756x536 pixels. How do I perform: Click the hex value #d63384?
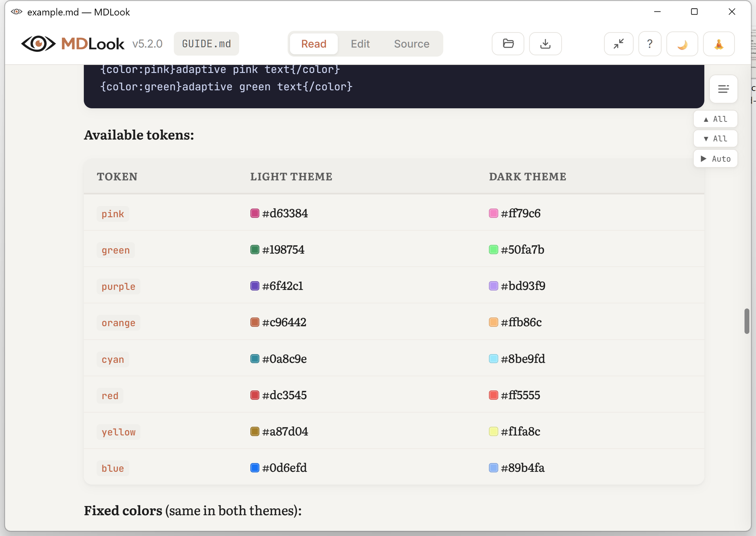285,213
